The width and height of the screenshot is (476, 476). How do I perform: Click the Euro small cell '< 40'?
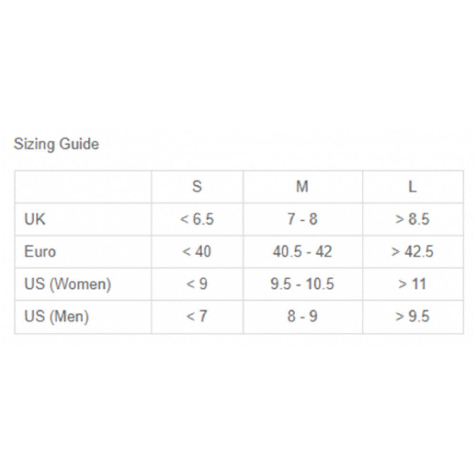(197, 251)
